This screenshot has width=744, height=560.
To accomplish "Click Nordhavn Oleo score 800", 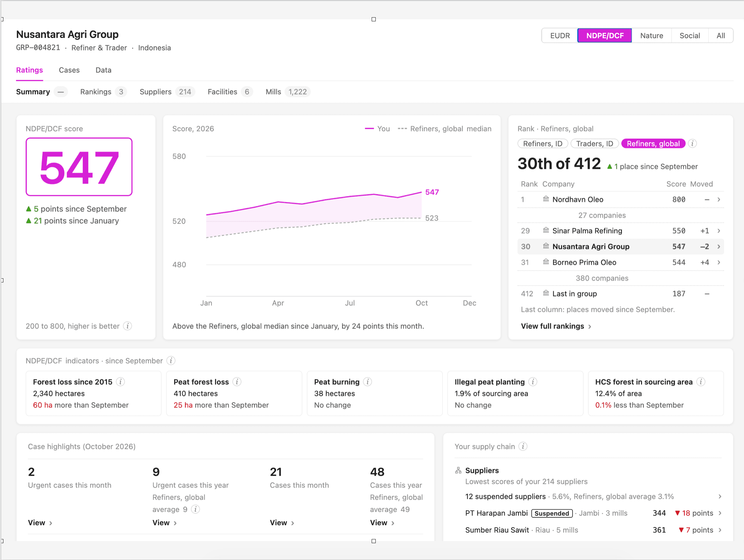I will click(x=679, y=200).
